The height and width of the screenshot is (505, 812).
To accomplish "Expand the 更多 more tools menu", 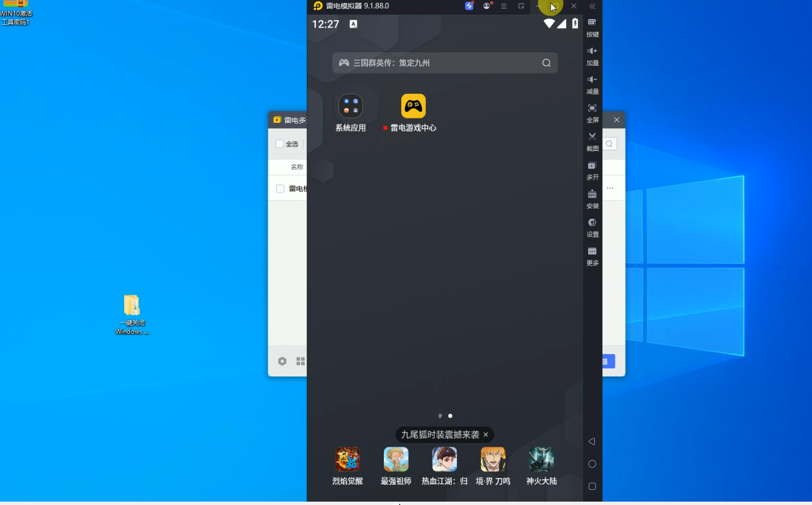I will [x=592, y=255].
